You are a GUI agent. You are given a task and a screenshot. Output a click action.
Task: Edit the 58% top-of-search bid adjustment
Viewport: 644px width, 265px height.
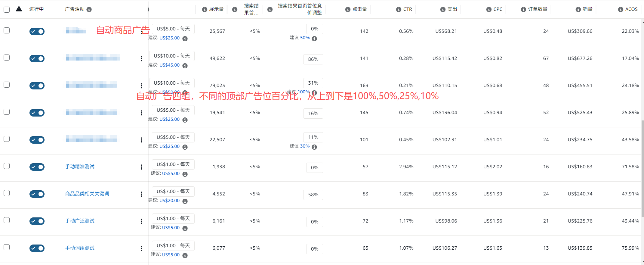tap(313, 195)
